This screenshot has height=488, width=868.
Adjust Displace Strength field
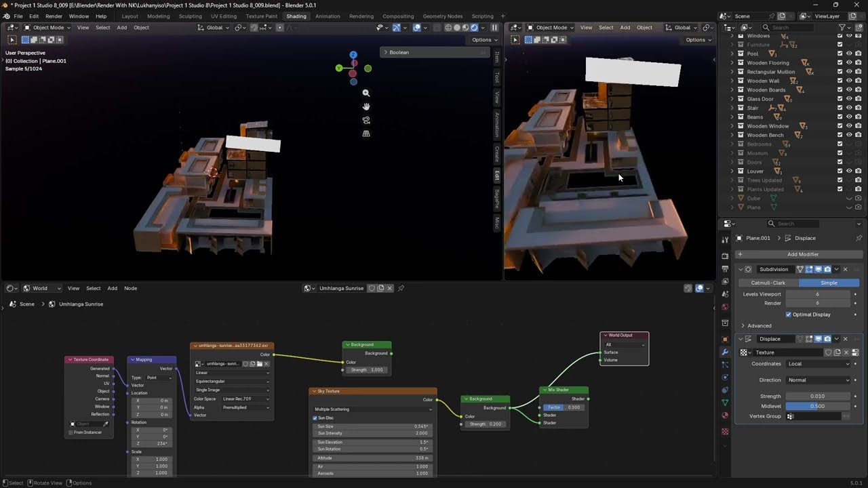(x=818, y=396)
